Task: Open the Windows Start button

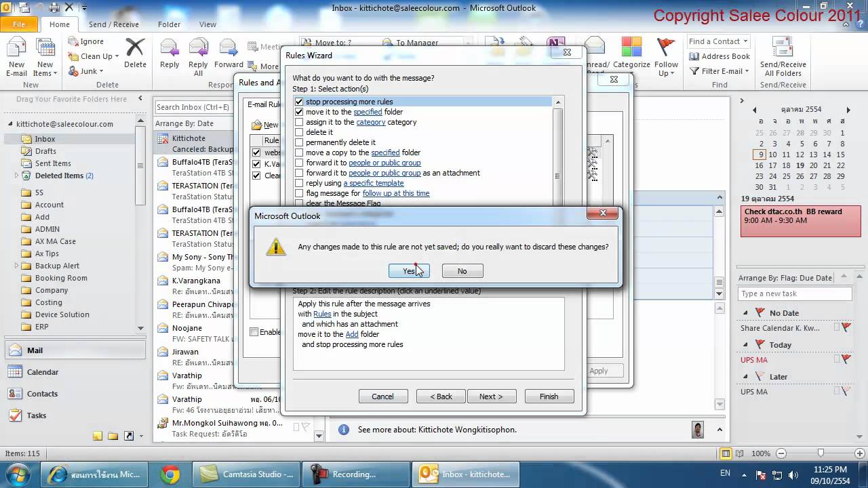Action: tap(18, 474)
